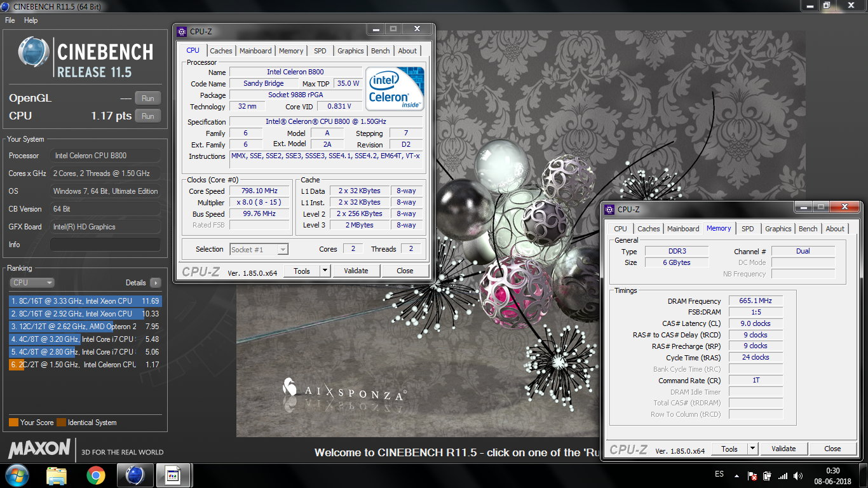Open Bench tab in the Memory CPU-Z window
868x488 pixels.
pos(808,229)
